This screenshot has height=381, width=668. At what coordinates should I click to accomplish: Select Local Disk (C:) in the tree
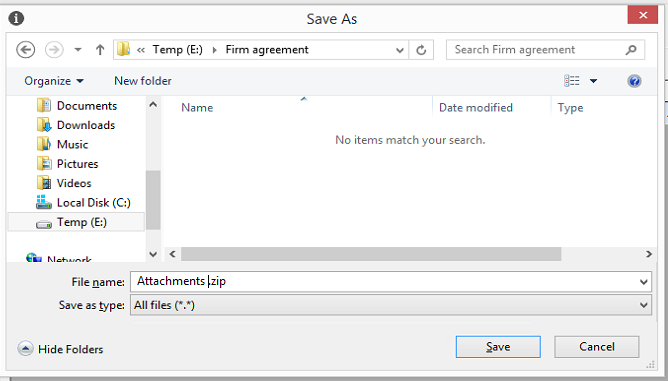click(84, 203)
